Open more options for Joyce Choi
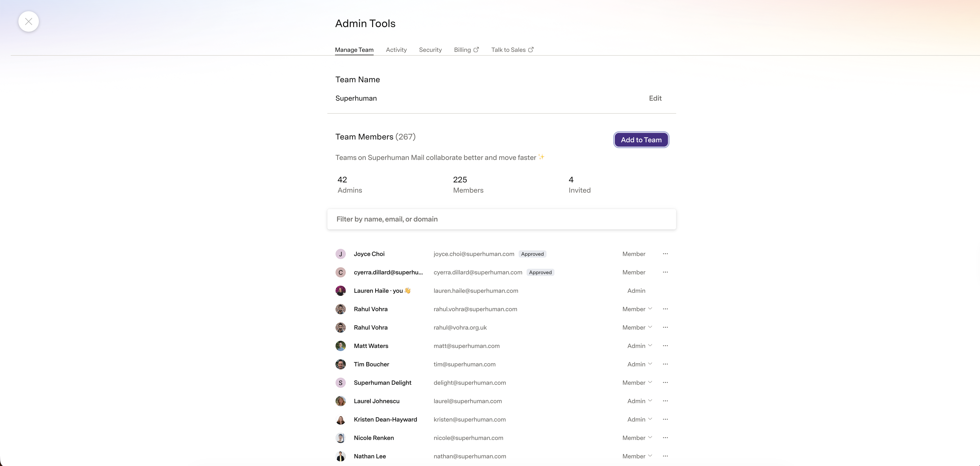This screenshot has height=466, width=980. pos(665,254)
